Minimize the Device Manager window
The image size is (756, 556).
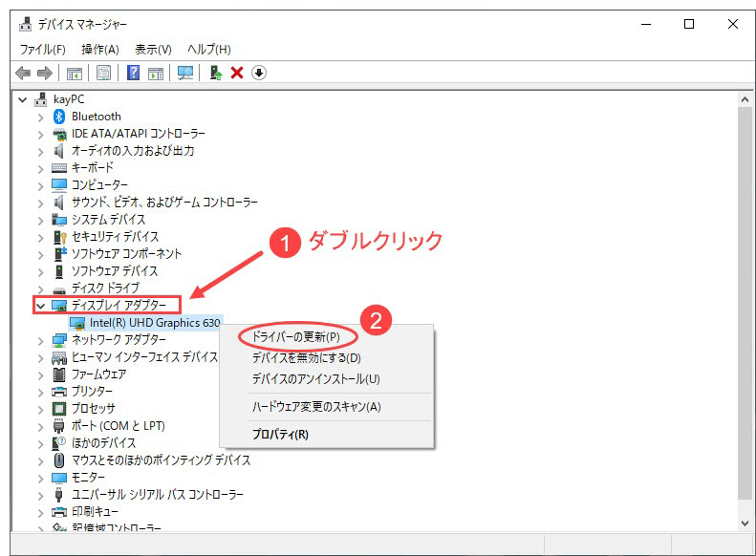click(646, 24)
